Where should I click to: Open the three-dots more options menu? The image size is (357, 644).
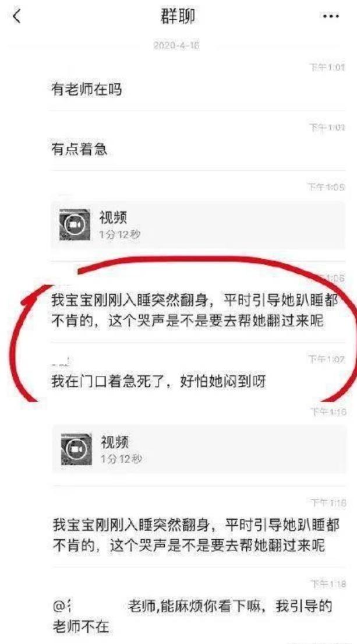[x=331, y=16]
